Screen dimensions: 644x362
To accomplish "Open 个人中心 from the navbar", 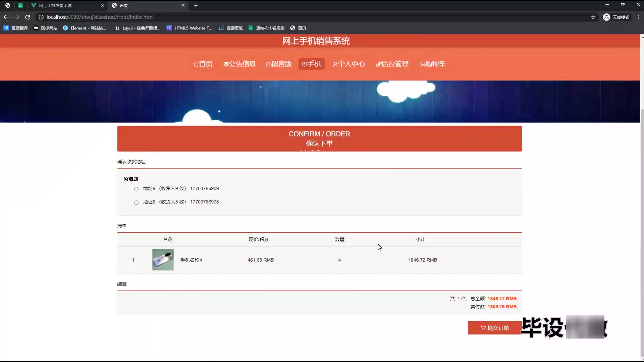I will 349,64.
